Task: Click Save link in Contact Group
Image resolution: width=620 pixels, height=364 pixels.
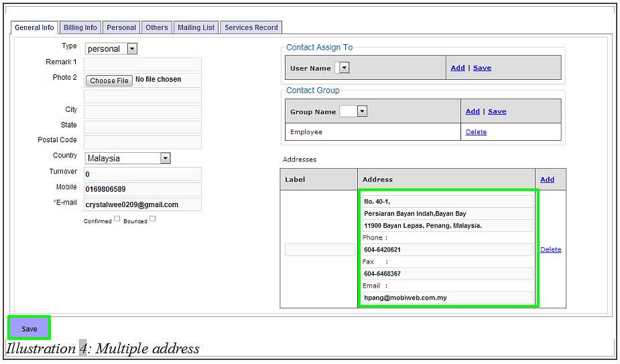Action: (497, 111)
